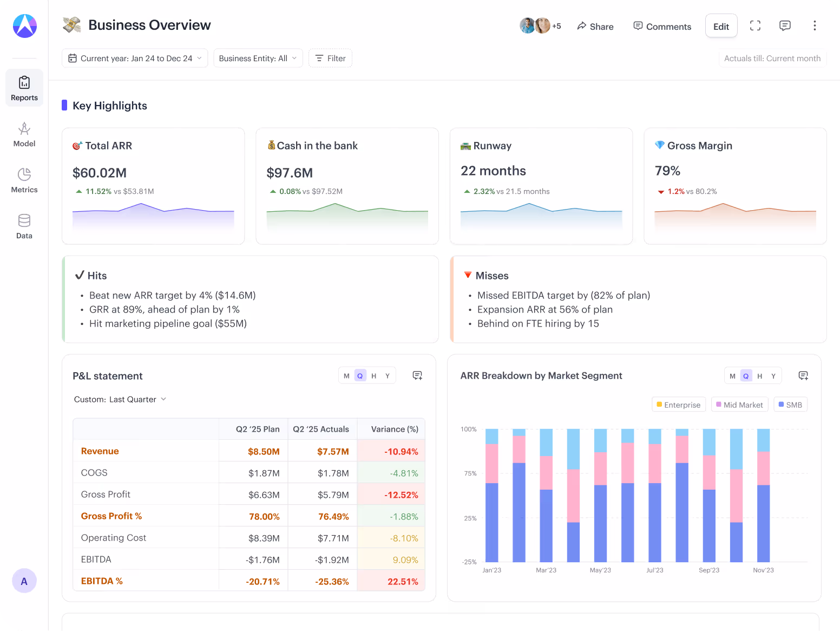Toggle the SMB legend item
The image size is (840, 631).
click(x=791, y=405)
